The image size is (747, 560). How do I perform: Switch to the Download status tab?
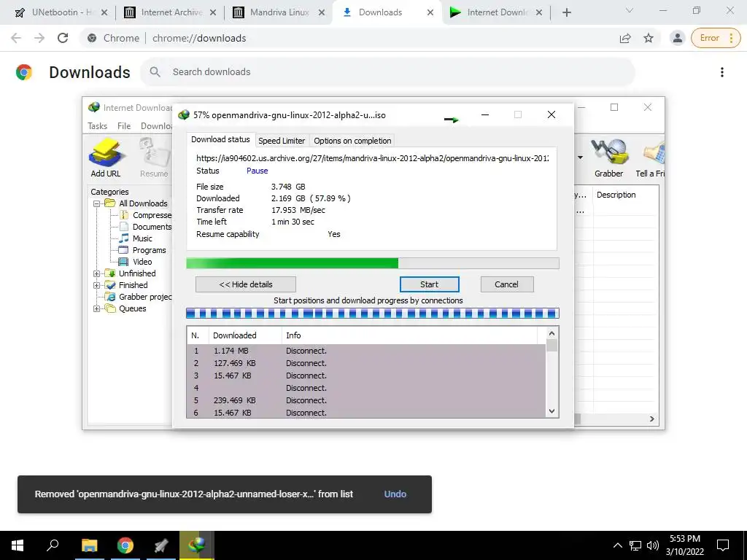[x=220, y=139]
